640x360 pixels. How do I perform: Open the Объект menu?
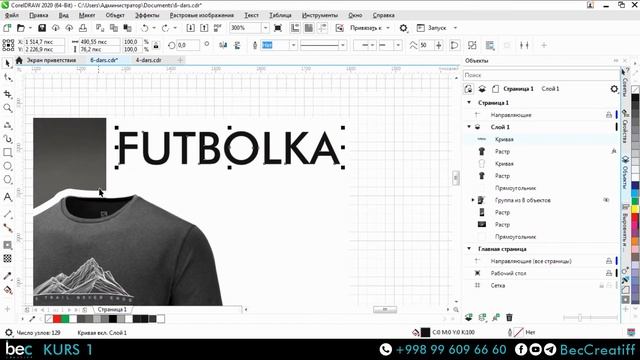point(115,15)
